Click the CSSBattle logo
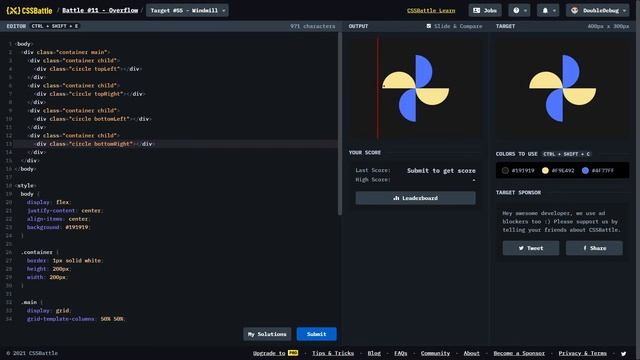This screenshot has height=360, width=640. pyautogui.click(x=29, y=11)
